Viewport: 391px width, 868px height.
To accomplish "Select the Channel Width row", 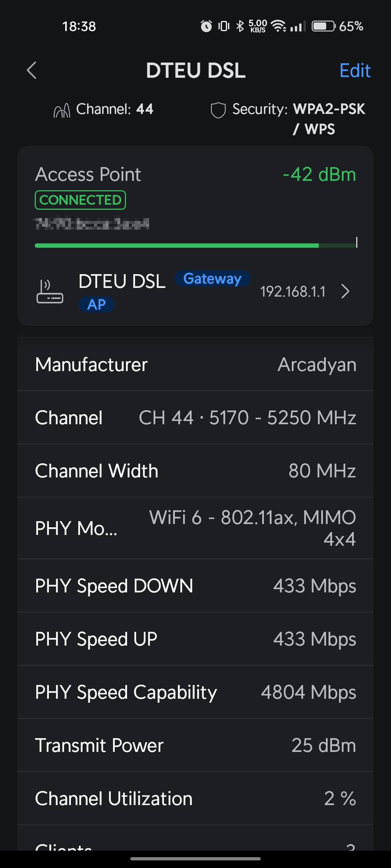I will click(x=195, y=471).
